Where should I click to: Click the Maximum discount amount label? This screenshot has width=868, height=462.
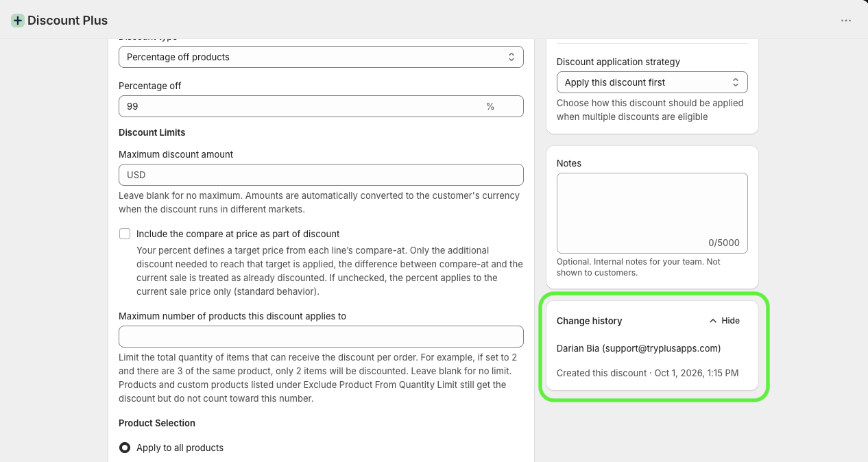coord(176,154)
